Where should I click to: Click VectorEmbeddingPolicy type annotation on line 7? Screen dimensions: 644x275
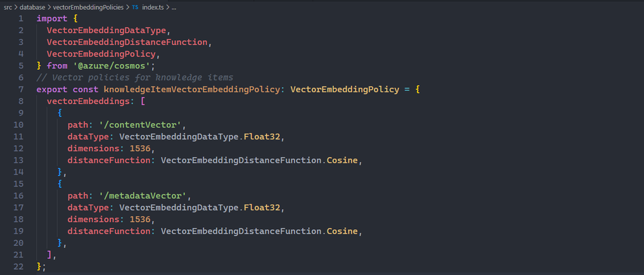(345, 90)
